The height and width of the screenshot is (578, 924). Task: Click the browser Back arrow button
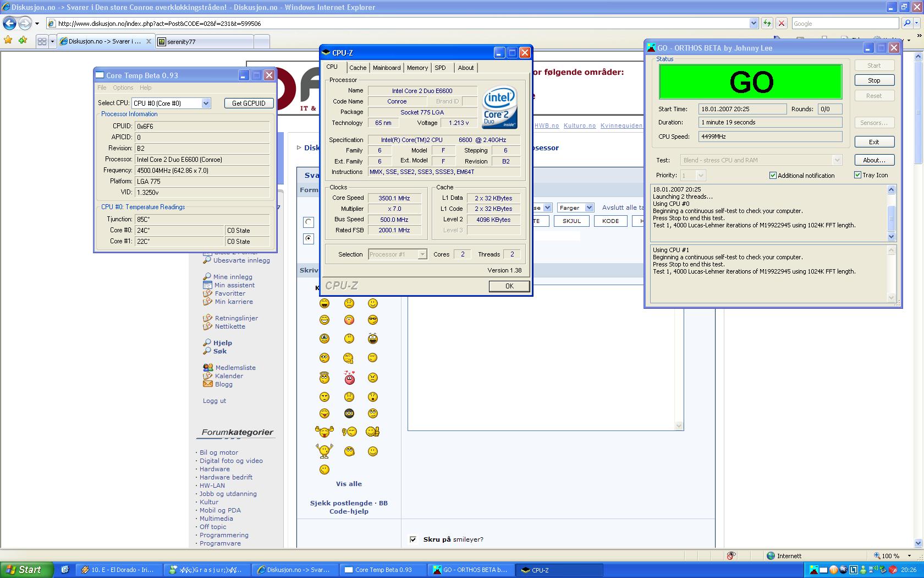[x=9, y=23]
